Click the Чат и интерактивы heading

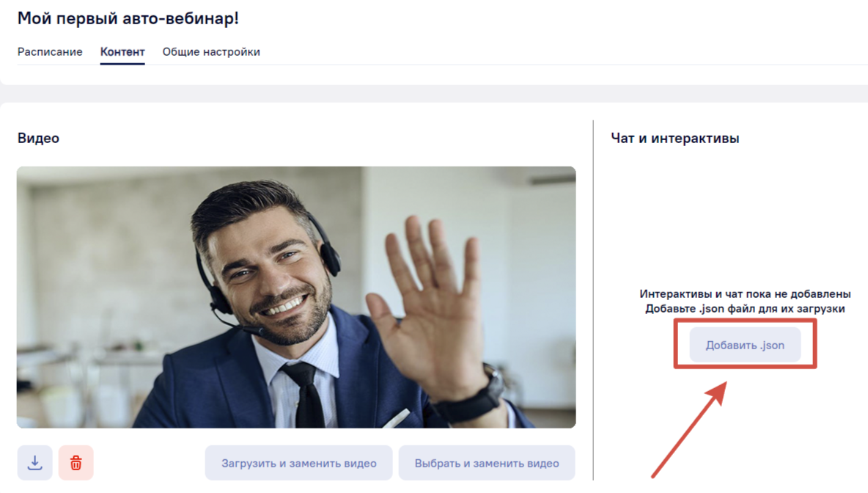pyautogui.click(x=674, y=138)
